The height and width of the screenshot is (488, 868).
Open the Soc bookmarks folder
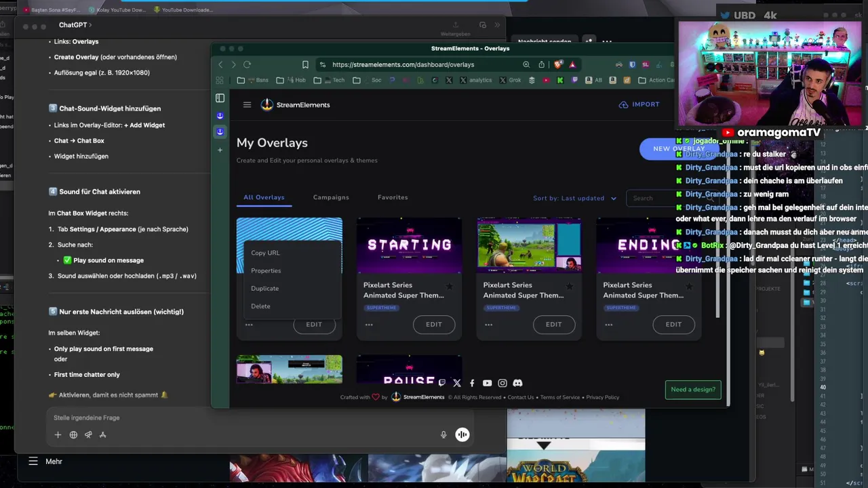click(x=366, y=80)
